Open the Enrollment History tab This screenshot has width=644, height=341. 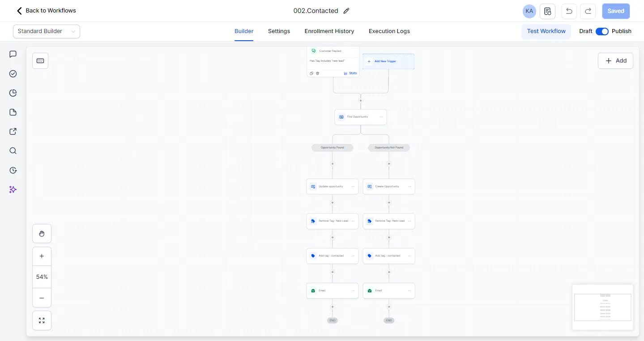(x=329, y=31)
